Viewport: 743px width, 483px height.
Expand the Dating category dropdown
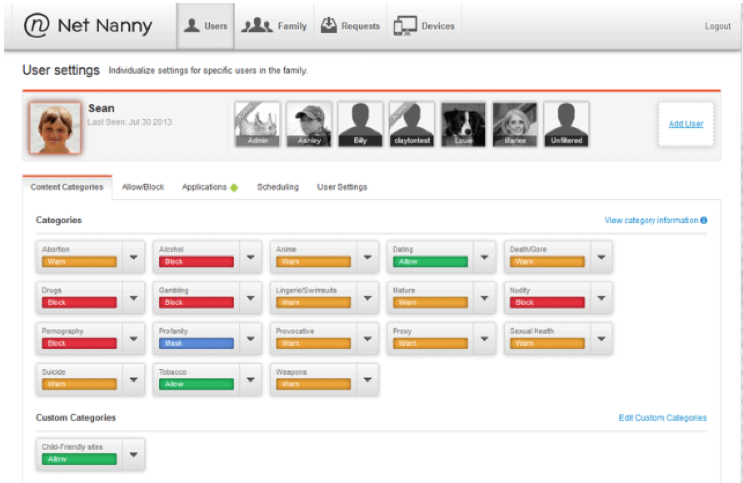[484, 257]
